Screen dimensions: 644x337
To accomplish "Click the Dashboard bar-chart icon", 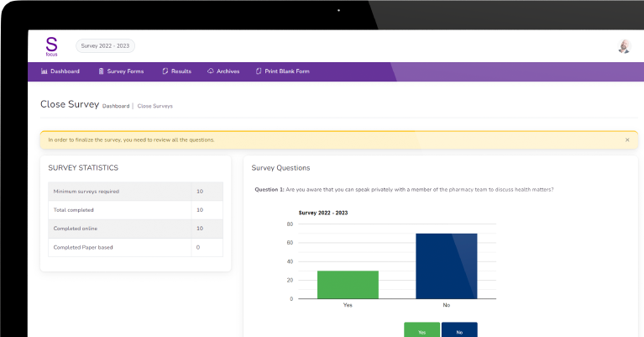I will coord(45,71).
